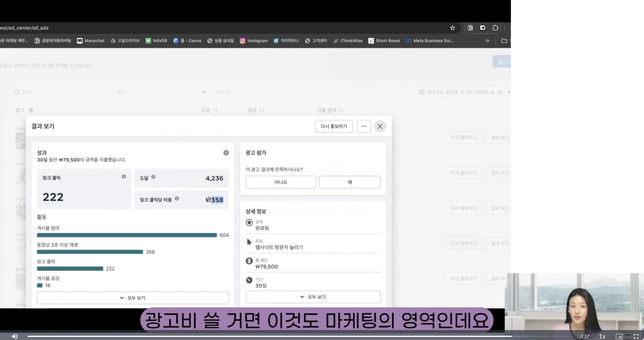Screen dimensions: 644x340
Task: Open the 고객센터 bookmark
Action: (x=316, y=41)
